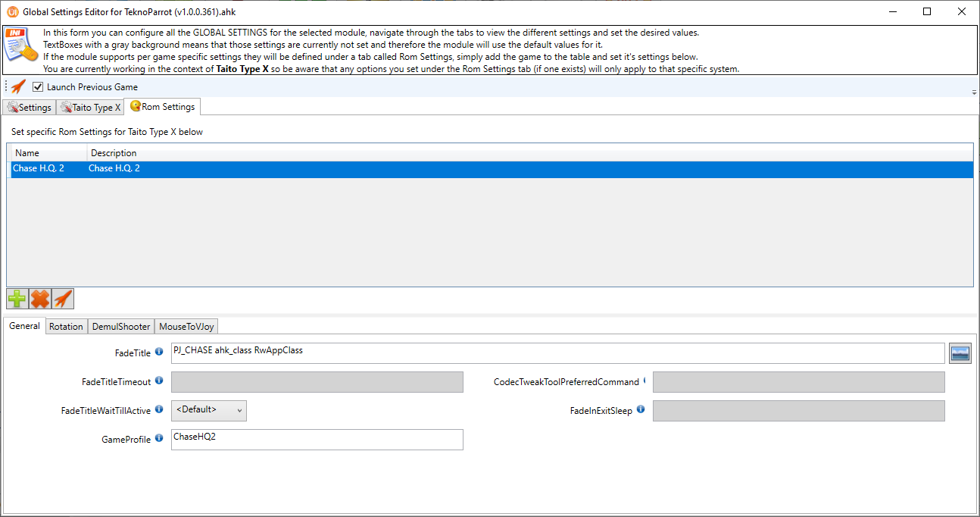Add a new rom with the green plus

[17, 299]
